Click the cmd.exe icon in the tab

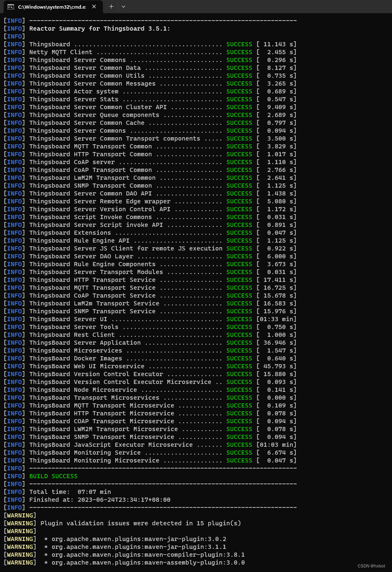click(x=11, y=7)
